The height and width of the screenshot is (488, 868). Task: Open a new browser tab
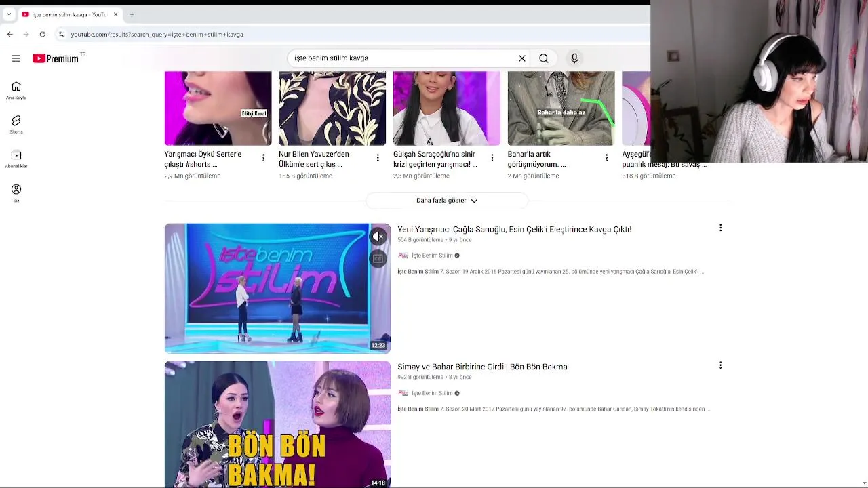pyautogui.click(x=132, y=14)
